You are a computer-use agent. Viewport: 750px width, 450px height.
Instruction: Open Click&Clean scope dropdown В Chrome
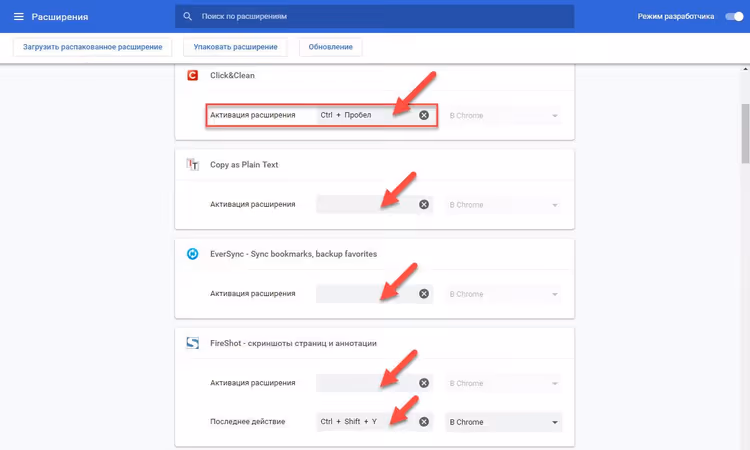coord(503,116)
